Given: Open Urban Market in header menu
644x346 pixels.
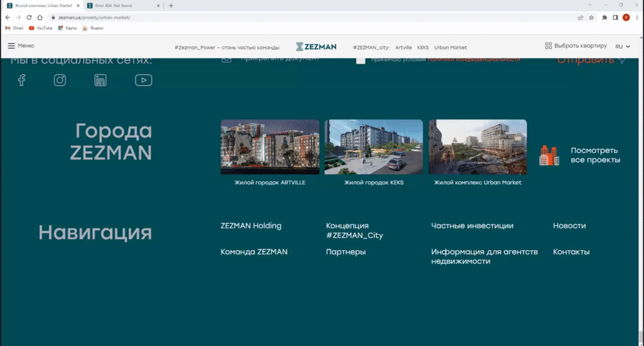Looking at the screenshot, I should click(x=451, y=48).
